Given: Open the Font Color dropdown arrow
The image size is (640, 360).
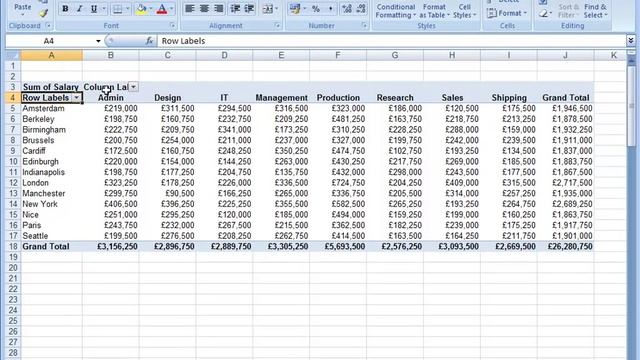Looking at the screenshot, I should [171, 9].
